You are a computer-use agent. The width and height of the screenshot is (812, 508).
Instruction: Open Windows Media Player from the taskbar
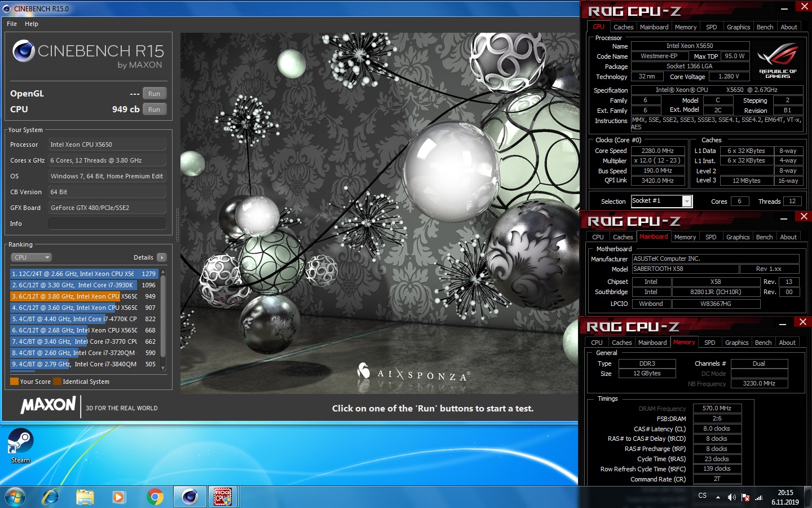(x=118, y=497)
